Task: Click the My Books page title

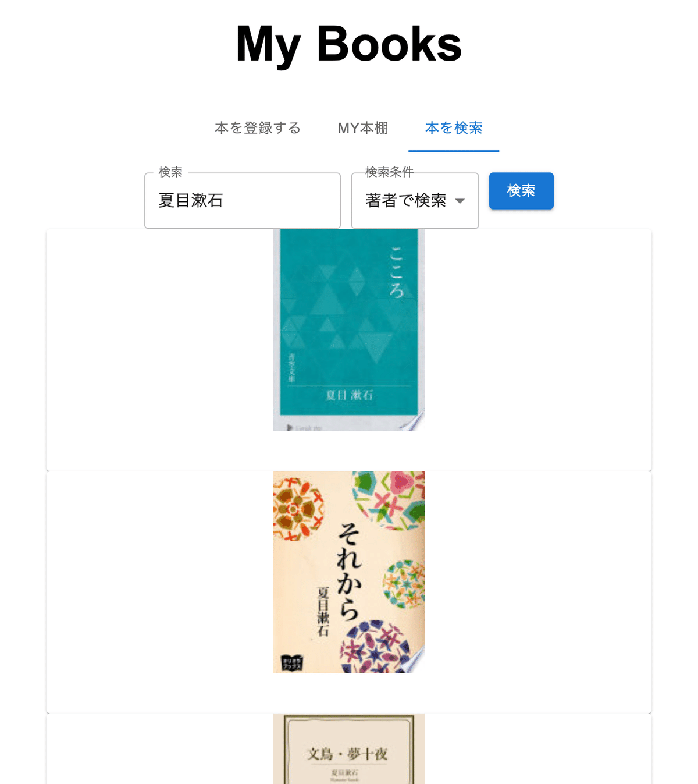Action: [x=349, y=44]
